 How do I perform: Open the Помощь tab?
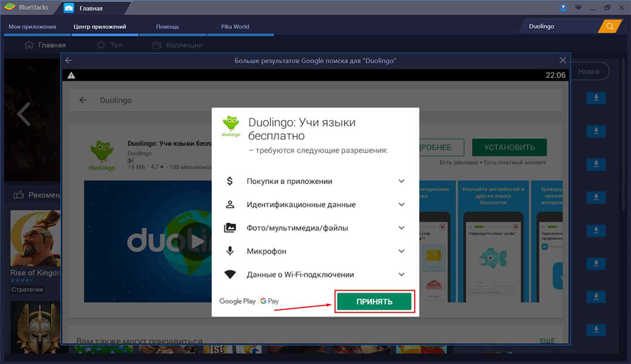(x=167, y=27)
